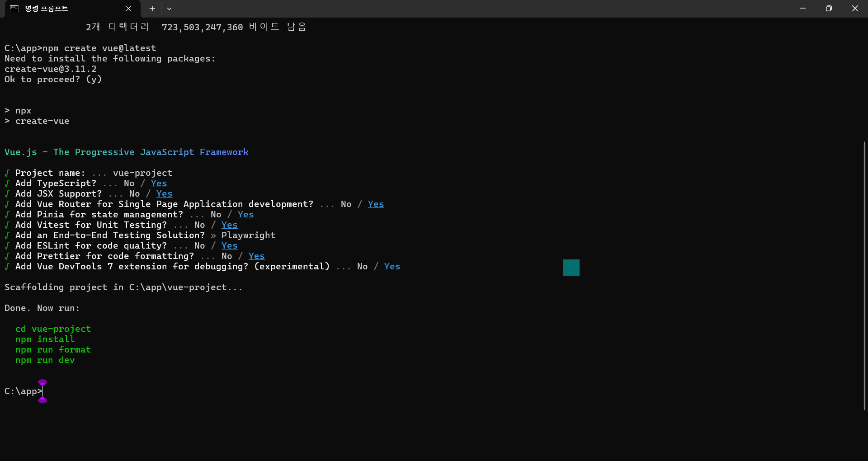The image size is (868, 461).
Task: Close the 명령 프롬프트 tab
Action: click(x=128, y=9)
